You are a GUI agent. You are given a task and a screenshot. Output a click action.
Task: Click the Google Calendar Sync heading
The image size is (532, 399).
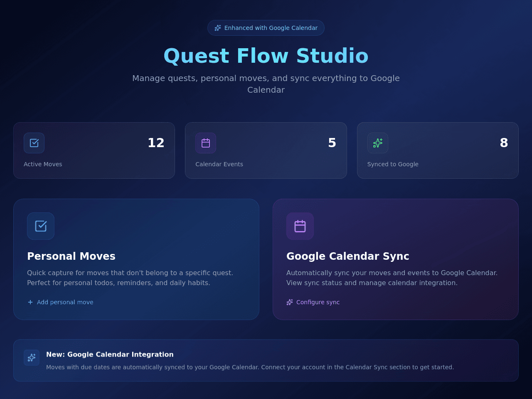pyautogui.click(x=348, y=256)
